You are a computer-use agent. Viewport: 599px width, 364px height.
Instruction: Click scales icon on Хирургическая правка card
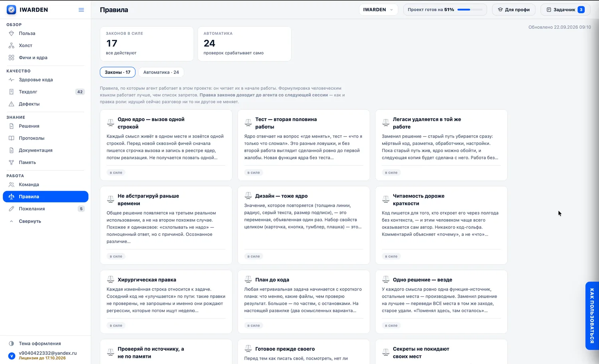click(111, 279)
